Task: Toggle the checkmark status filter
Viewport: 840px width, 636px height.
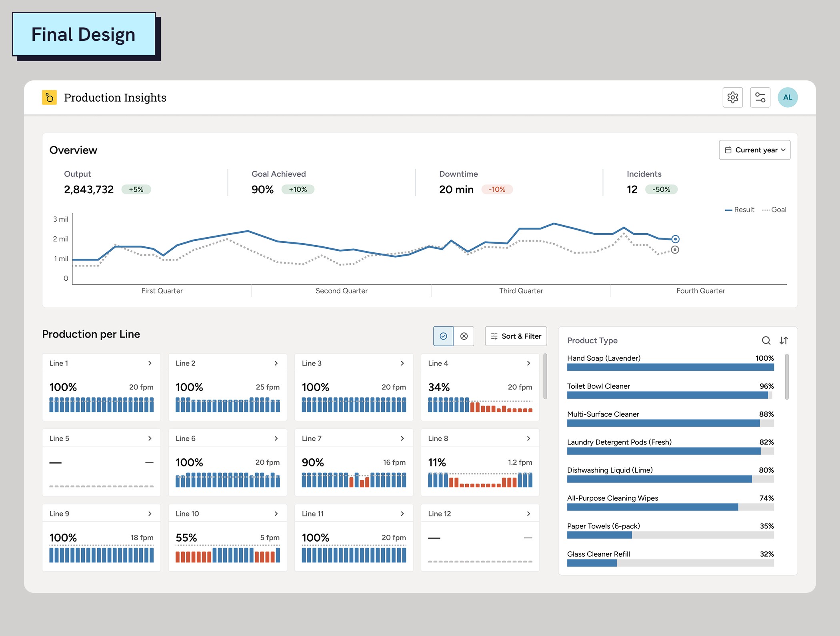Action: click(x=443, y=336)
